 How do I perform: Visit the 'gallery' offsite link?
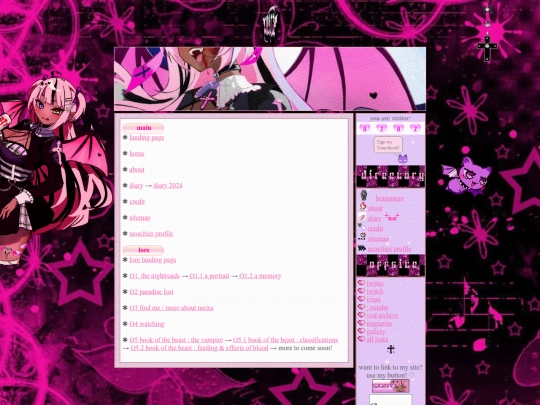point(375,332)
